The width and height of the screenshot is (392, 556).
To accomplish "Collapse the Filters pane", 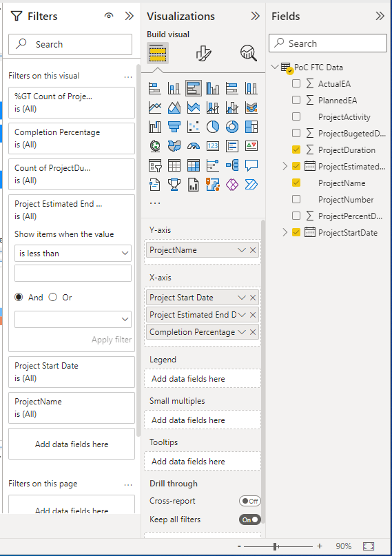I will [130, 16].
